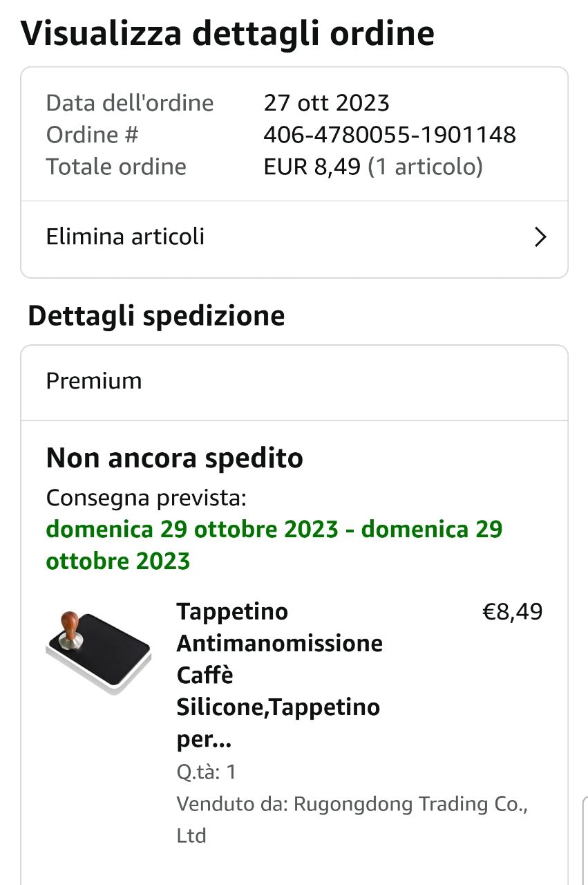Image resolution: width=588 pixels, height=885 pixels.
Task: Click the order date 27 ott 2023
Action: [x=326, y=103]
